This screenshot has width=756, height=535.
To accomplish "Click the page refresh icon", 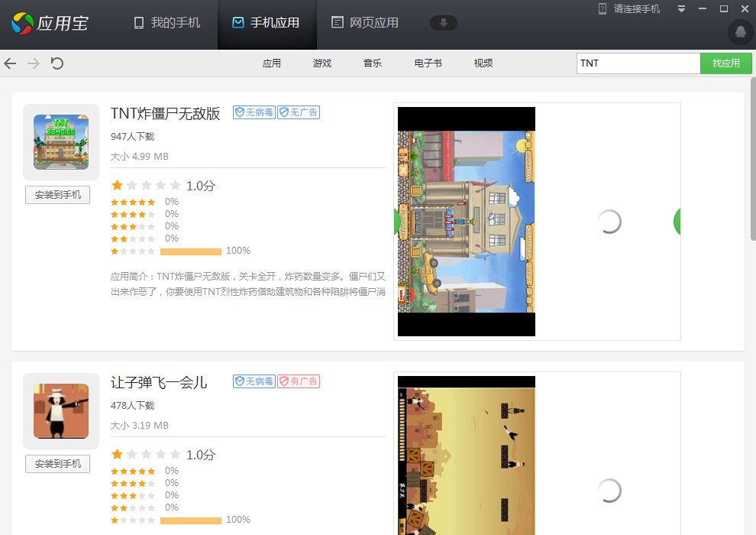I will click(x=57, y=63).
